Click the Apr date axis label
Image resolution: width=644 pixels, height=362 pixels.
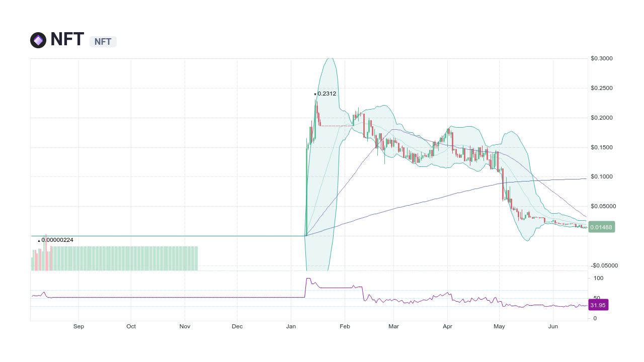447,326
